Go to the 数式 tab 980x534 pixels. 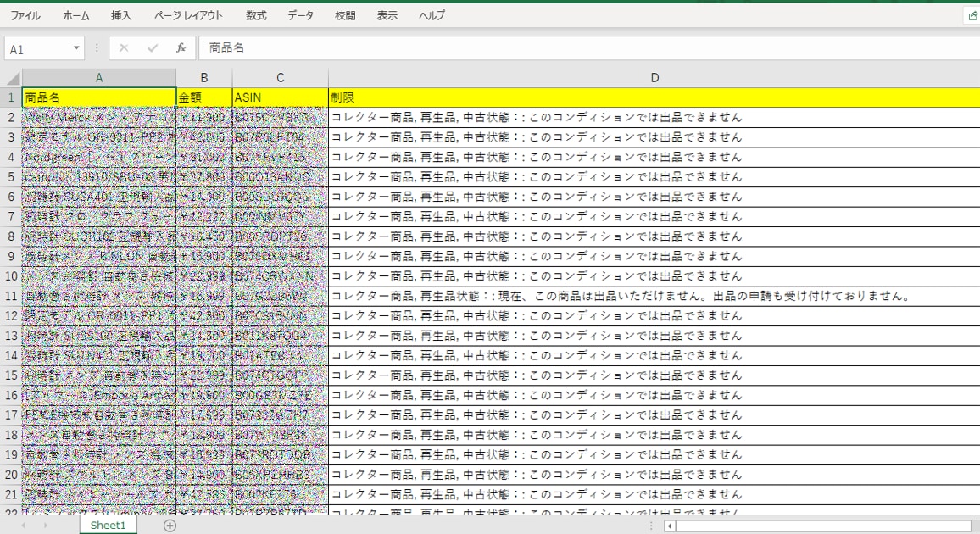(256, 15)
